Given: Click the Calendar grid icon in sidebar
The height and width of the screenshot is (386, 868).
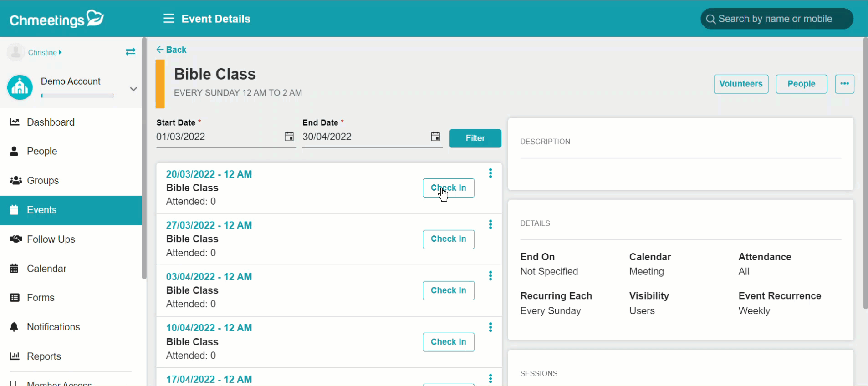Looking at the screenshot, I should (x=15, y=269).
